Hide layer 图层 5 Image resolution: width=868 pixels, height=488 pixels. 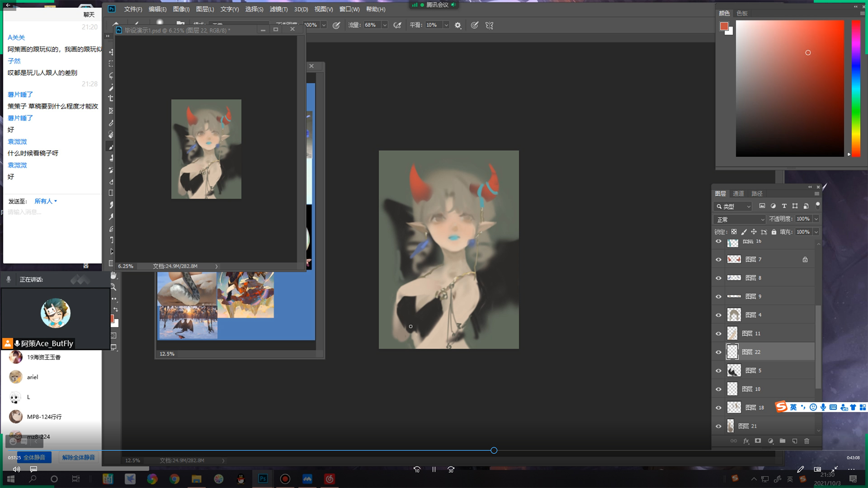(718, 371)
